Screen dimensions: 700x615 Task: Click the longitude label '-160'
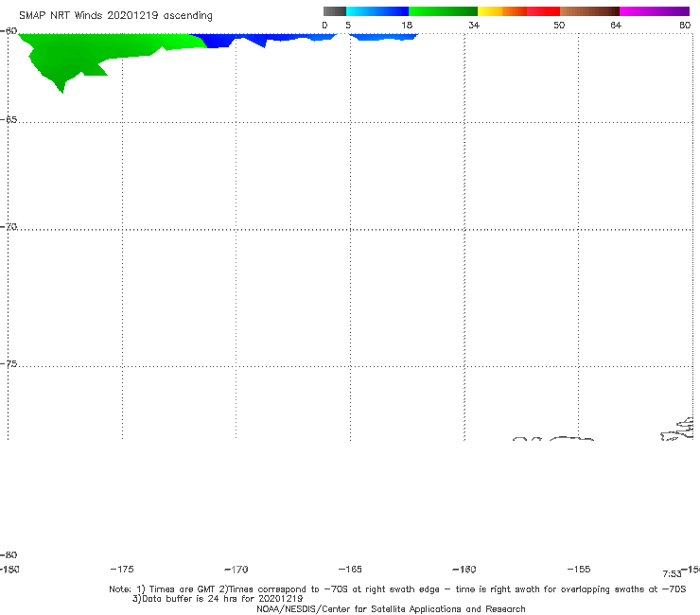point(464,569)
